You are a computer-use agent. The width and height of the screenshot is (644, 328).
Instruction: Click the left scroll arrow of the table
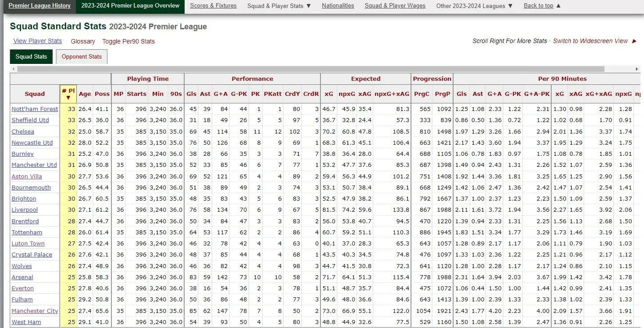tap(13, 69)
